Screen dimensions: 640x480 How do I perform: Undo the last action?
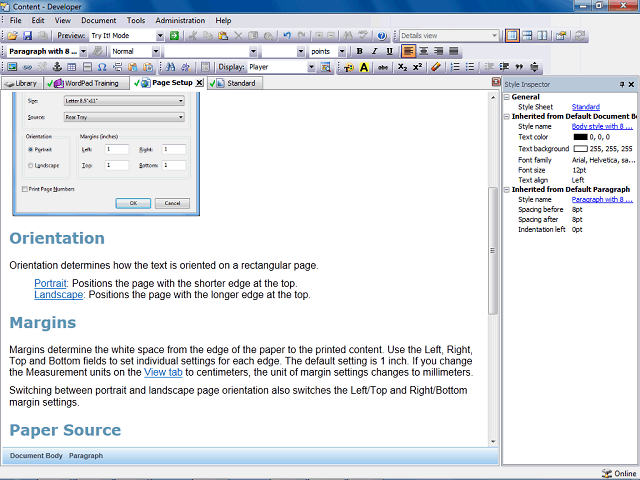point(287,36)
